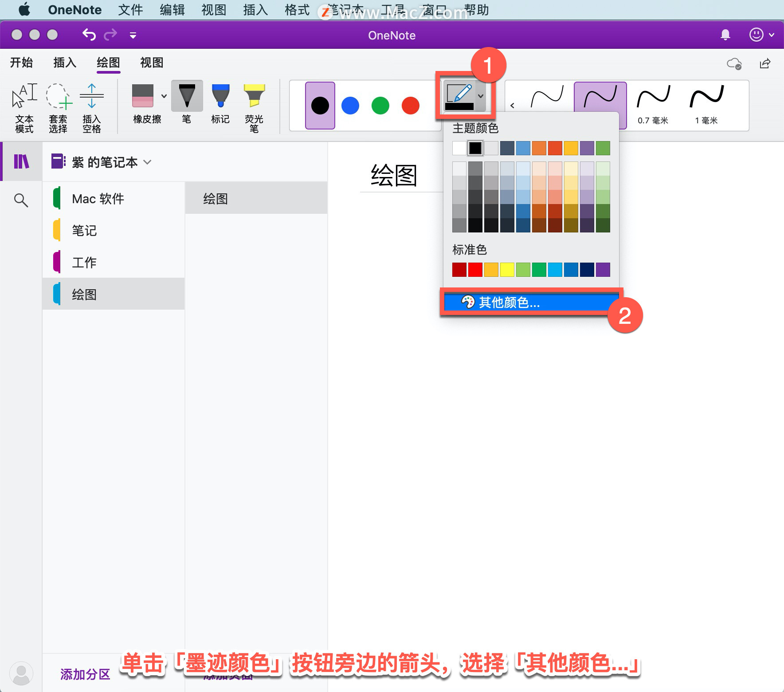Click the Ink Color pencil button

click(459, 96)
